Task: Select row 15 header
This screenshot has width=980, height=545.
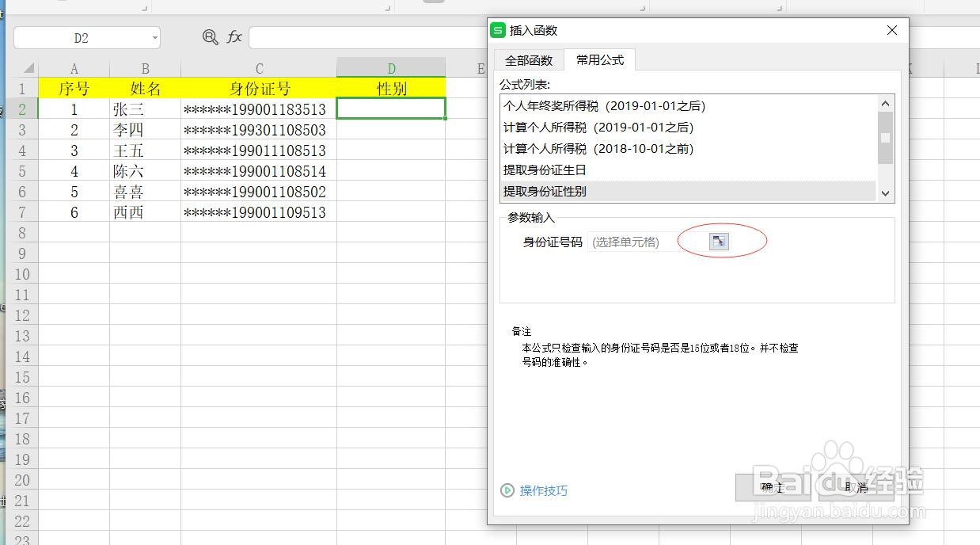Action: 22,377
